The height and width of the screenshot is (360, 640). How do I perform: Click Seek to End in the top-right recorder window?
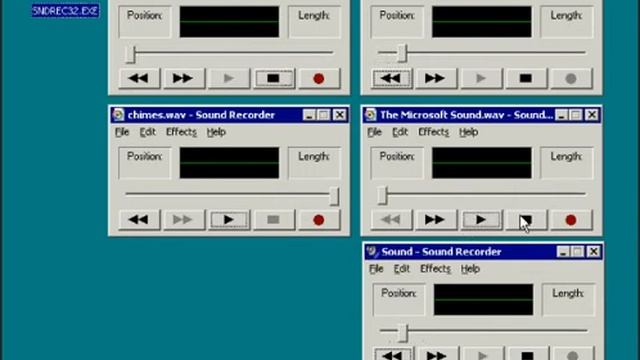click(x=436, y=78)
